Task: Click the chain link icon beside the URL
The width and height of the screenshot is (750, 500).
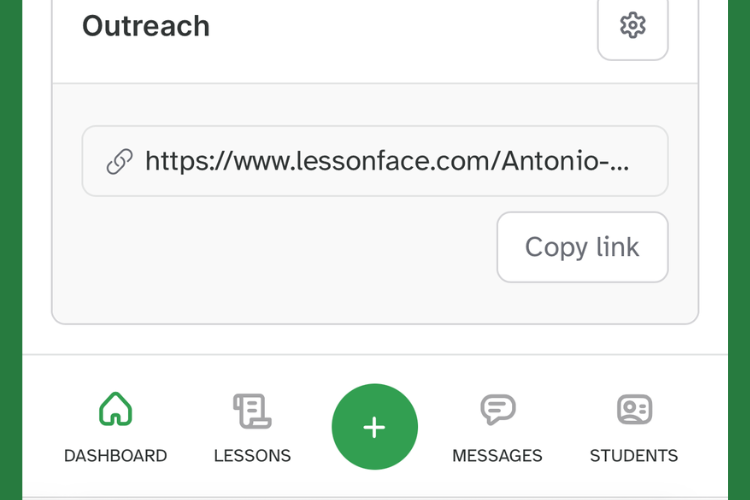Action: pos(119,161)
